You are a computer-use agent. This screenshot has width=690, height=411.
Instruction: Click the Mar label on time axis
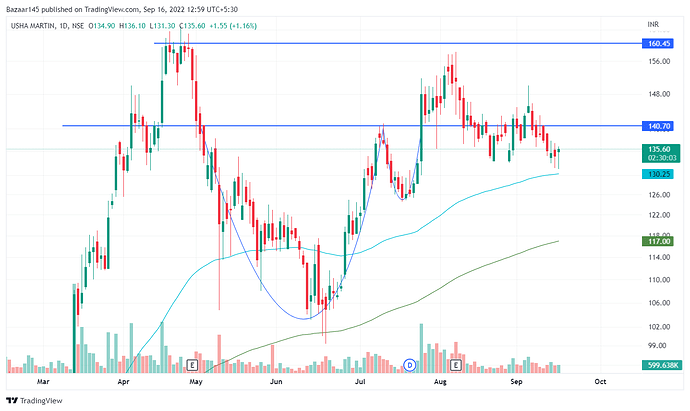42,381
